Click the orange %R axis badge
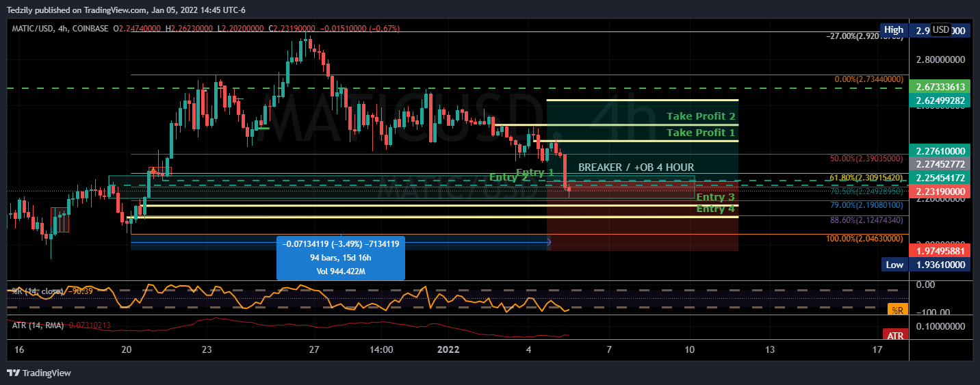 (x=897, y=310)
